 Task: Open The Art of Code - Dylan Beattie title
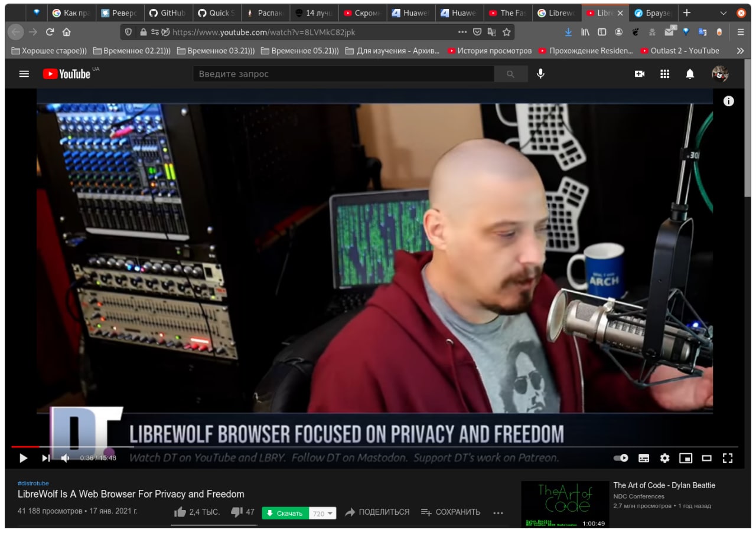click(664, 485)
